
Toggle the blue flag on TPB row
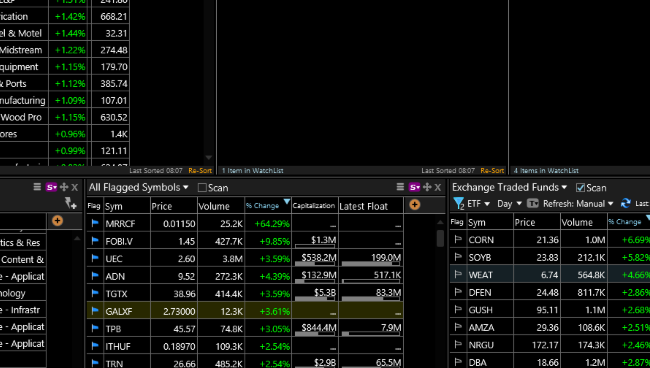point(95,328)
